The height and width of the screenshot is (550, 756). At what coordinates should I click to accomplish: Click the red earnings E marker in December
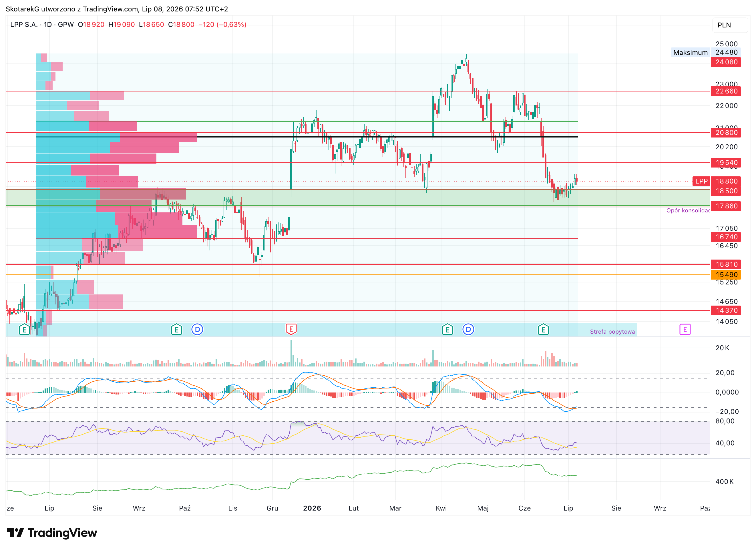pos(291,329)
